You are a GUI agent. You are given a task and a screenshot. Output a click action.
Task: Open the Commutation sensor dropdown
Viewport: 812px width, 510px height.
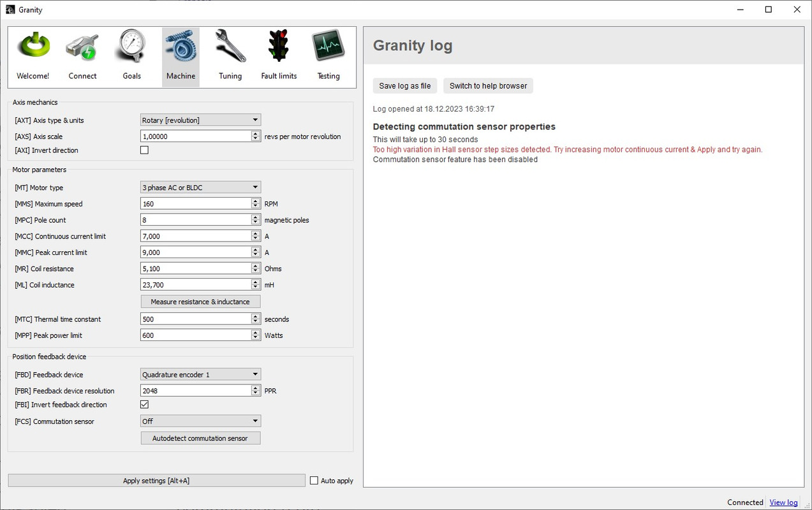coord(200,421)
